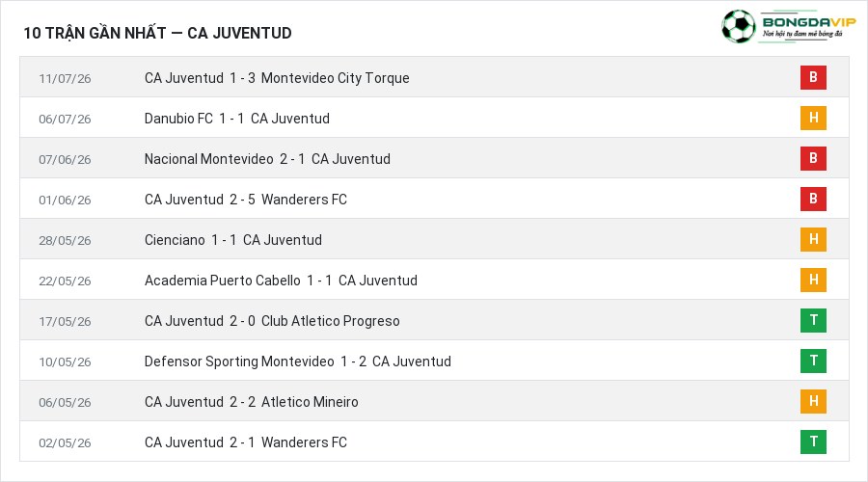Select the Cienciano 1 - 1 CA Juventud row
Image resolution: width=868 pixels, height=482 pixels.
click(x=435, y=239)
